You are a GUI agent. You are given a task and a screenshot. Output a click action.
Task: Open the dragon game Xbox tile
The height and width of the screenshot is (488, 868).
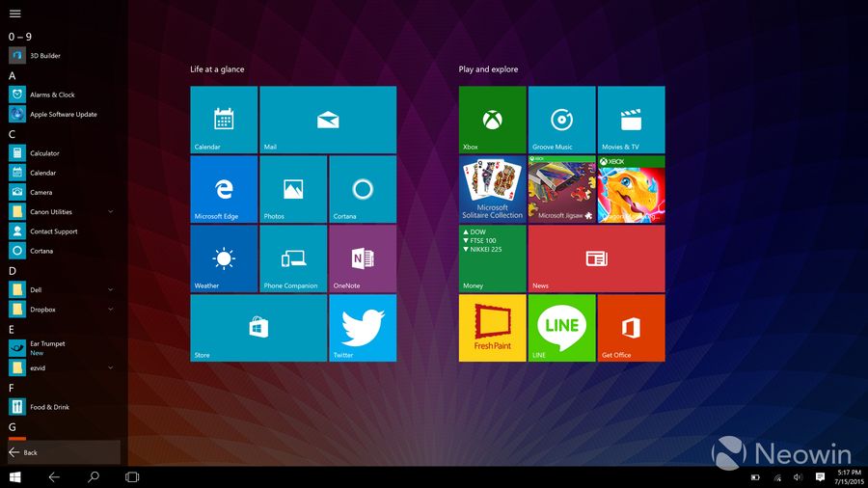631,189
